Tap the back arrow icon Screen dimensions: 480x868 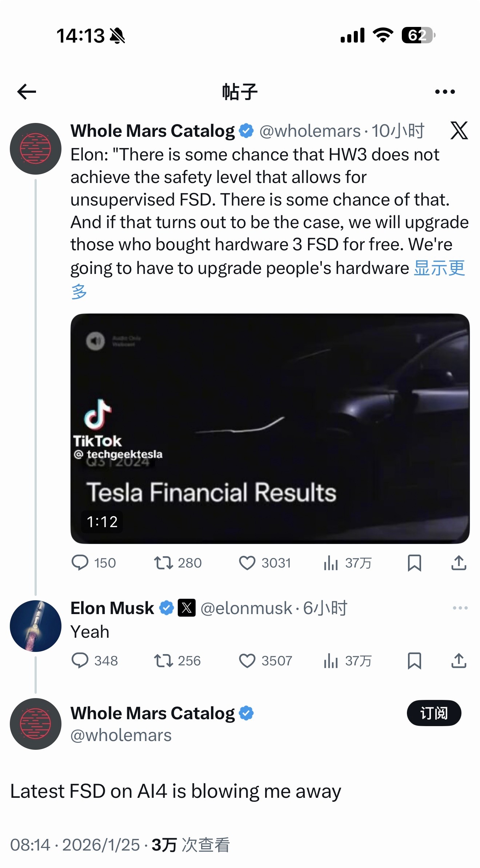[x=27, y=92]
